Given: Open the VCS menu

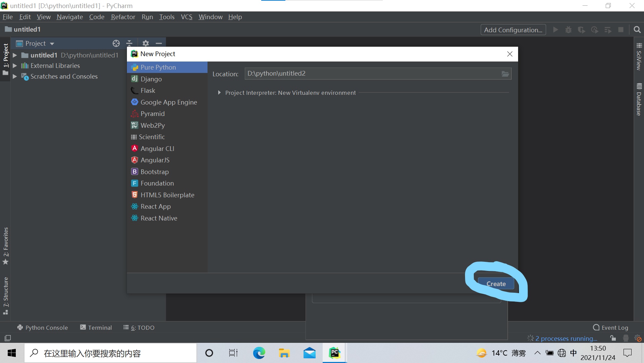Looking at the screenshot, I should [x=187, y=17].
